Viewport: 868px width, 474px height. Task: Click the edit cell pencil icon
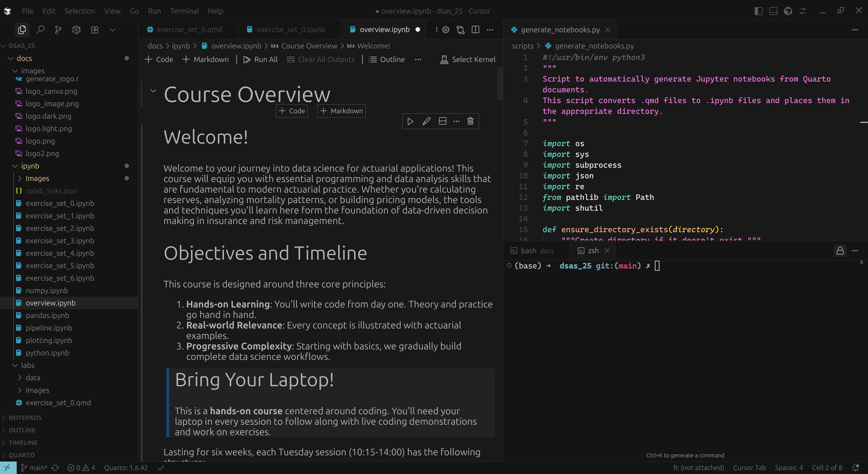click(x=426, y=121)
